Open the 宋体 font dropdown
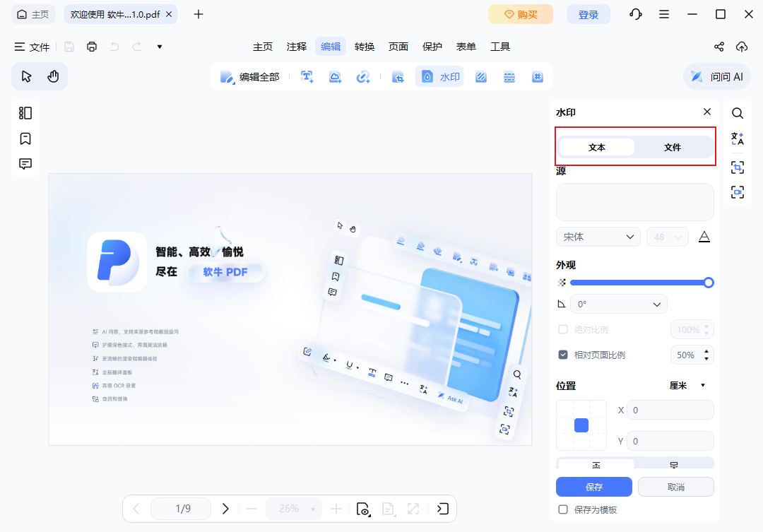Screen dimensions: 763x532 [598, 237]
